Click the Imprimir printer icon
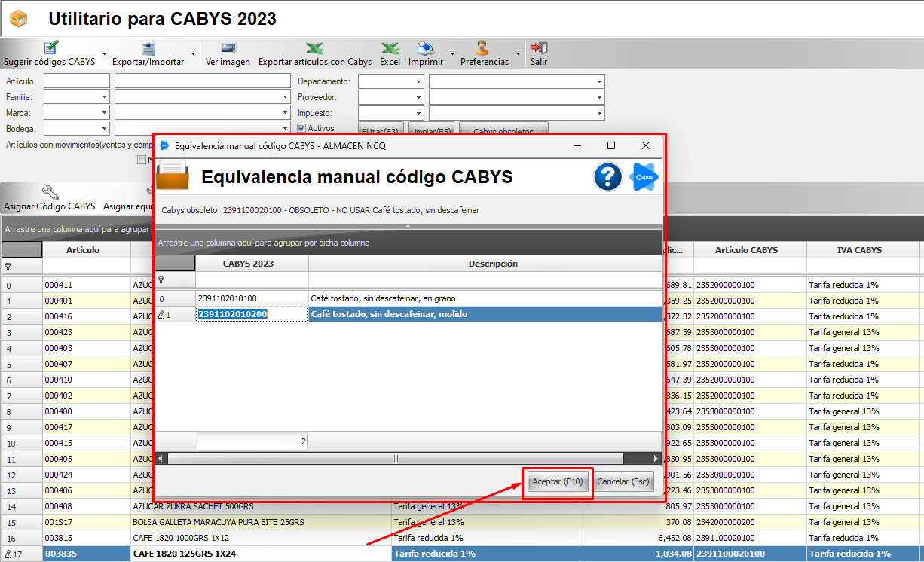Image resolution: width=924 pixels, height=562 pixels. coord(425,49)
